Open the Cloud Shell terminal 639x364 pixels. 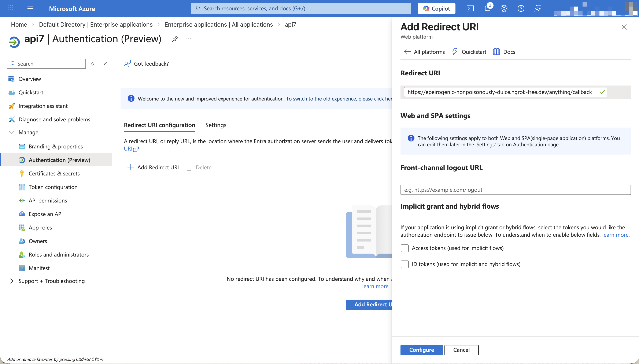pos(470,8)
